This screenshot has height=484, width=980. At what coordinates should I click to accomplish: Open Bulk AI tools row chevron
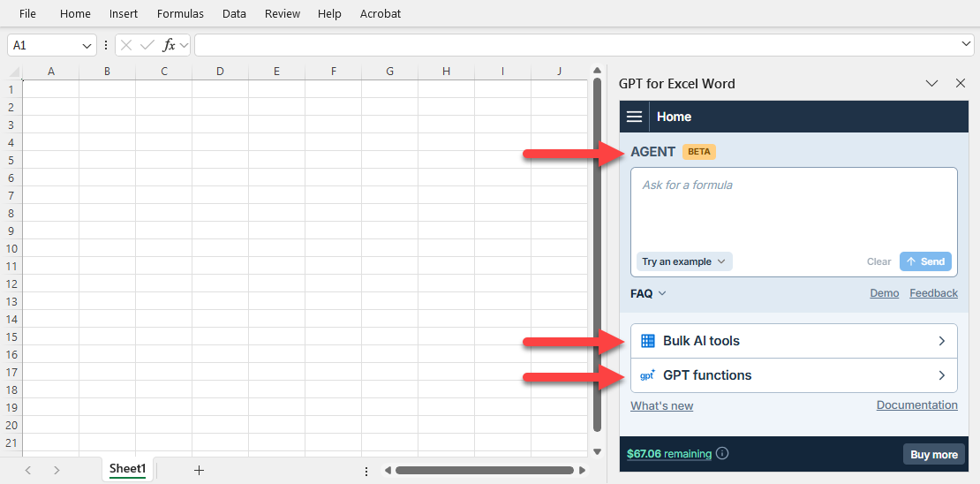click(942, 341)
